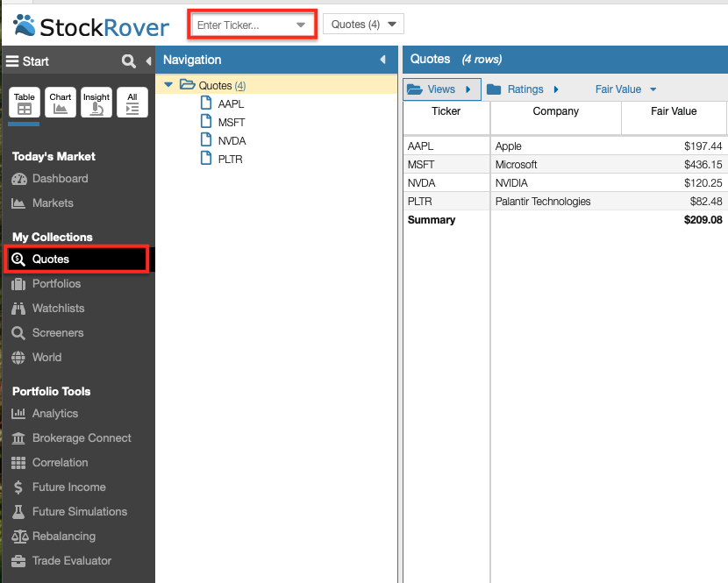The image size is (728, 583).
Task: Open Dashboard in Today's Market
Action: [60, 179]
